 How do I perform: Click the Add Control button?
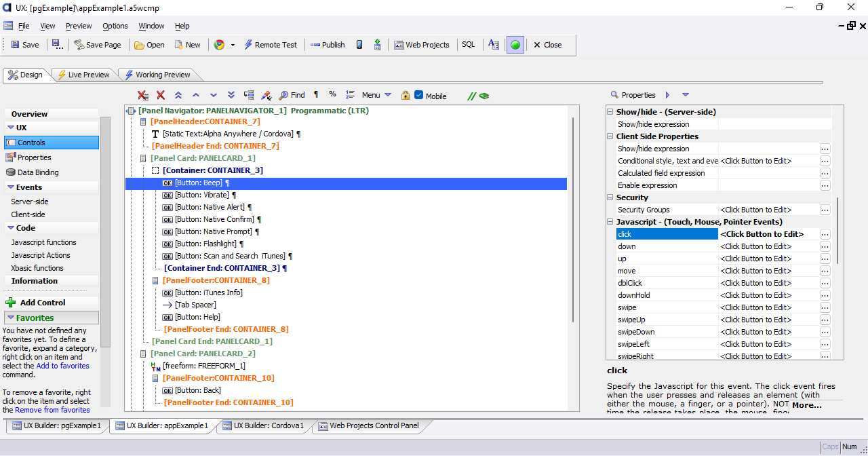click(35, 303)
